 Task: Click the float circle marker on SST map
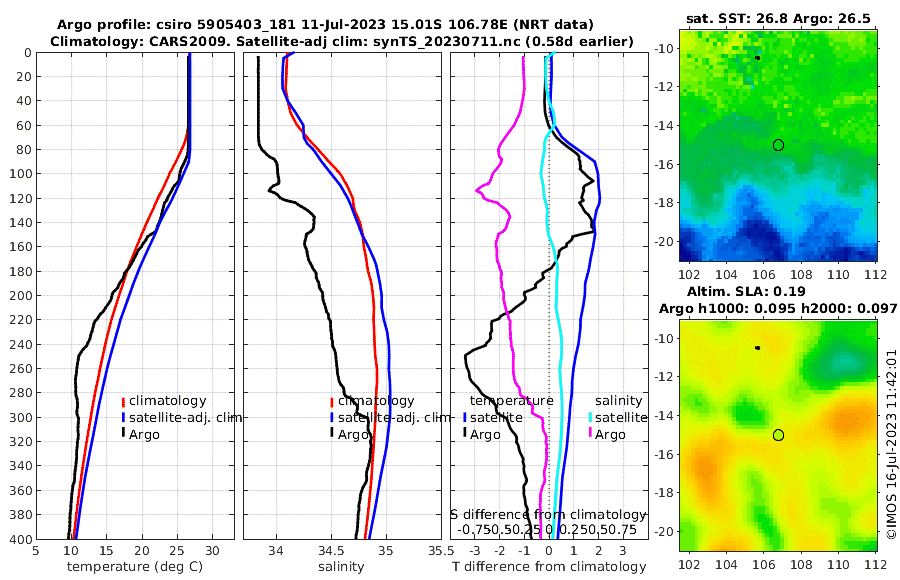click(x=778, y=145)
